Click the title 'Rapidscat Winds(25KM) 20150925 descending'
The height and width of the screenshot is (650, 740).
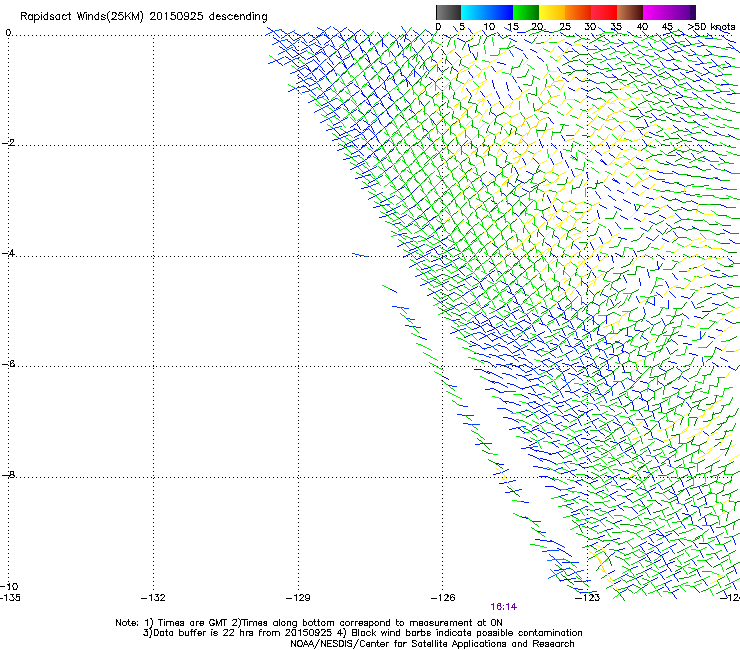point(143,17)
